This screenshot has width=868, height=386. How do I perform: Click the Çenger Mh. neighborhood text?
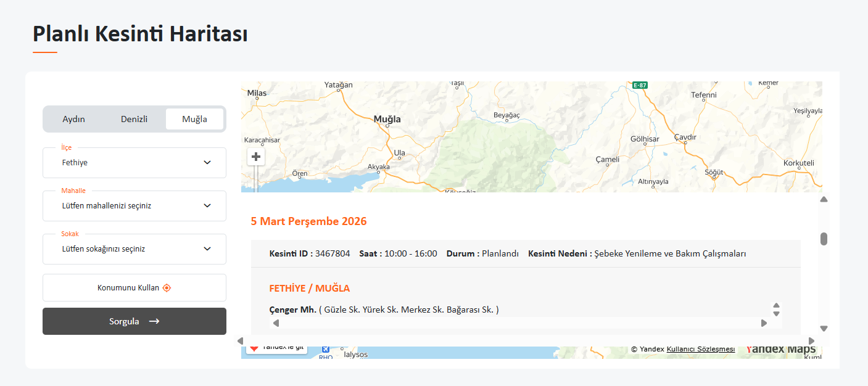pyautogui.click(x=293, y=310)
